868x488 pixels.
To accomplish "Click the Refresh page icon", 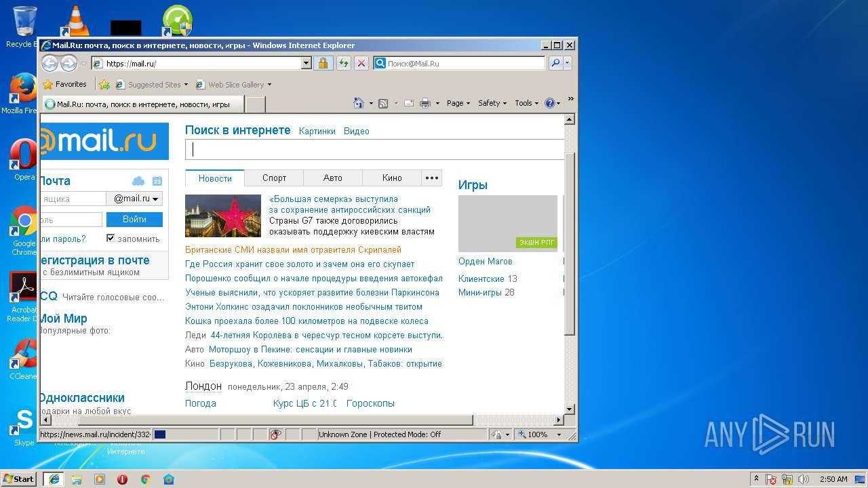I will 343,63.
